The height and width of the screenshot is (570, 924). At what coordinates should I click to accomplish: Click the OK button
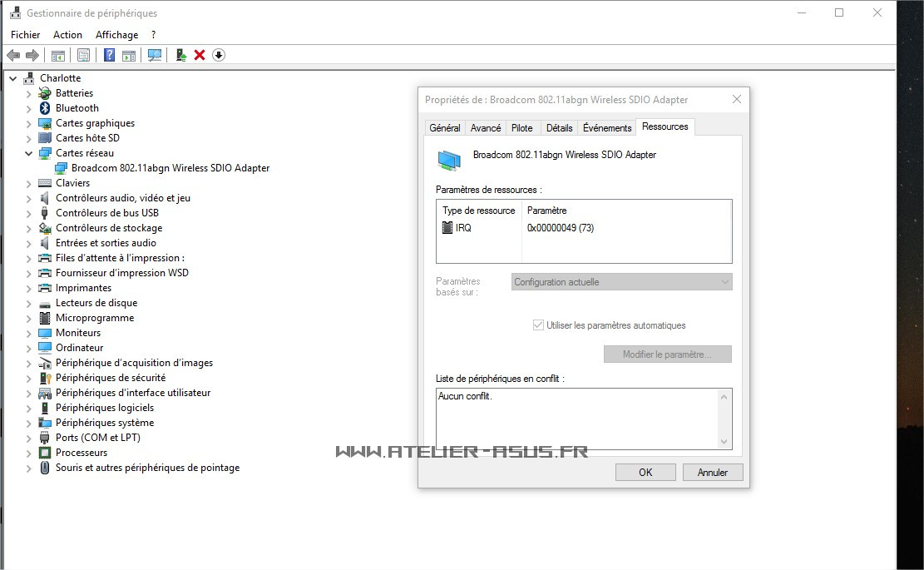[x=645, y=473]
